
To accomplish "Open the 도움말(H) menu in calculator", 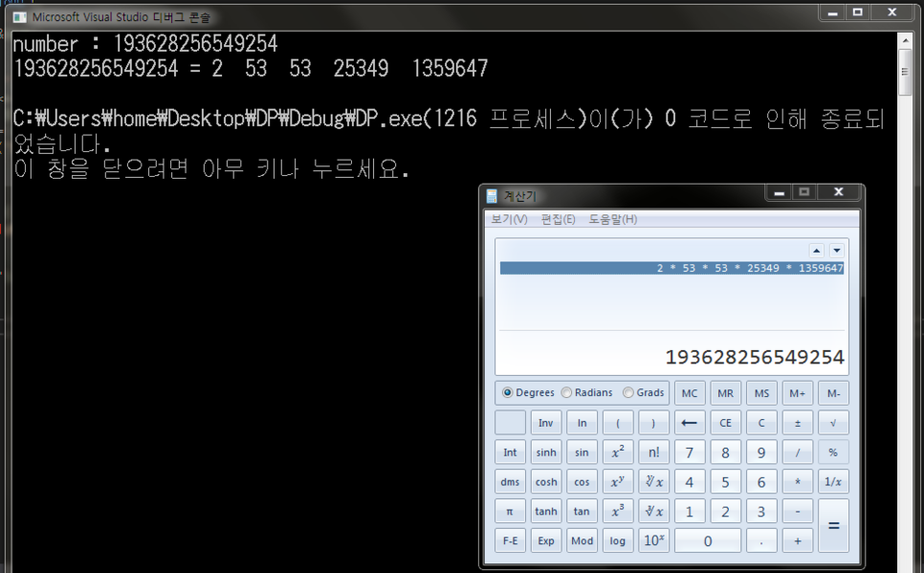I will (613, 219).
